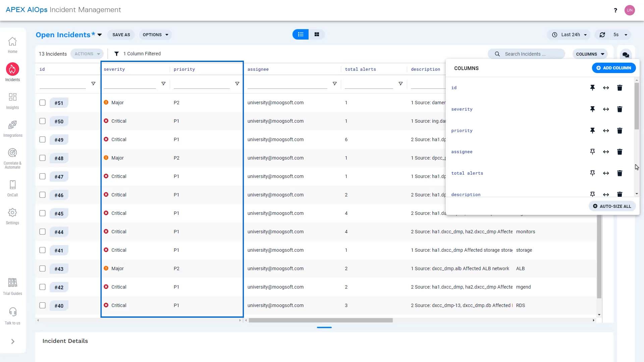Switch to list view
The width and height of the screenshot is (644, 362).
coord(301,35)
